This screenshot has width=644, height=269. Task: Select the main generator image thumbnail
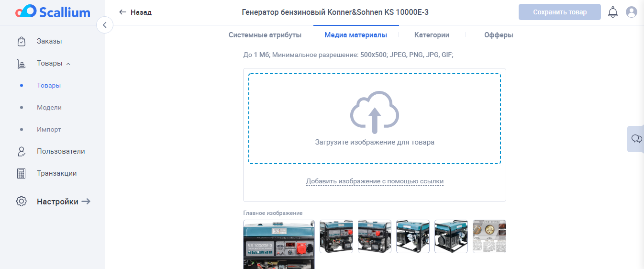279,245
